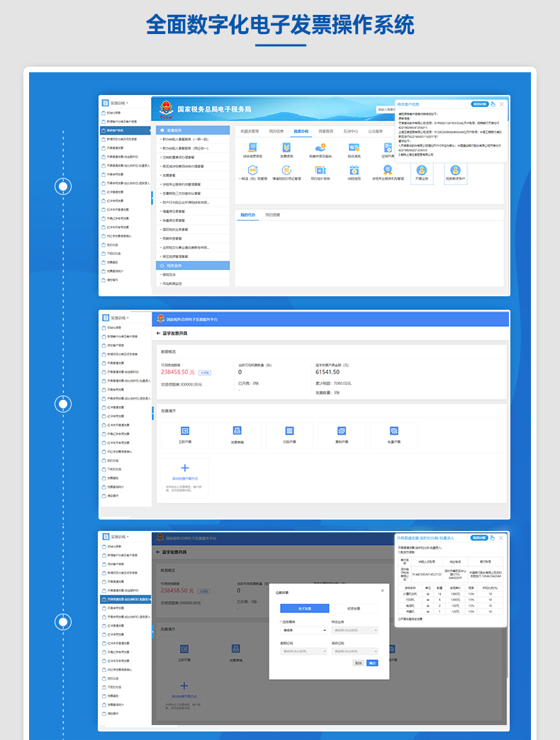Viewport: 560px width, 740px height.
Task: Click 取消 button in the dialog
Action: (x=359, y=663)
